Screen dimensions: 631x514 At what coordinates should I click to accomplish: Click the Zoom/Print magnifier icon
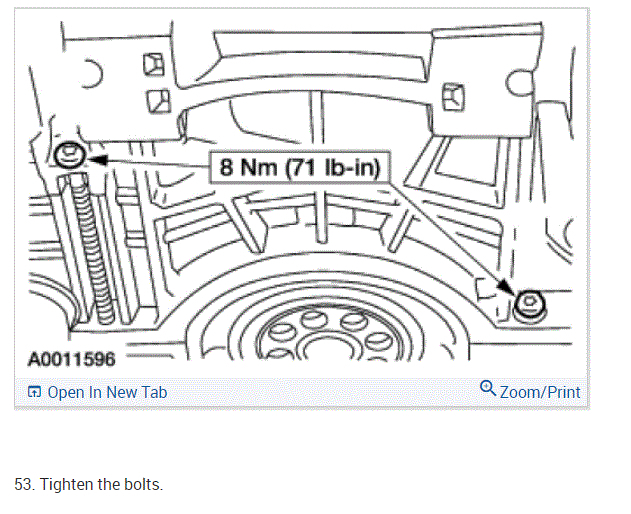click(488, 388)
